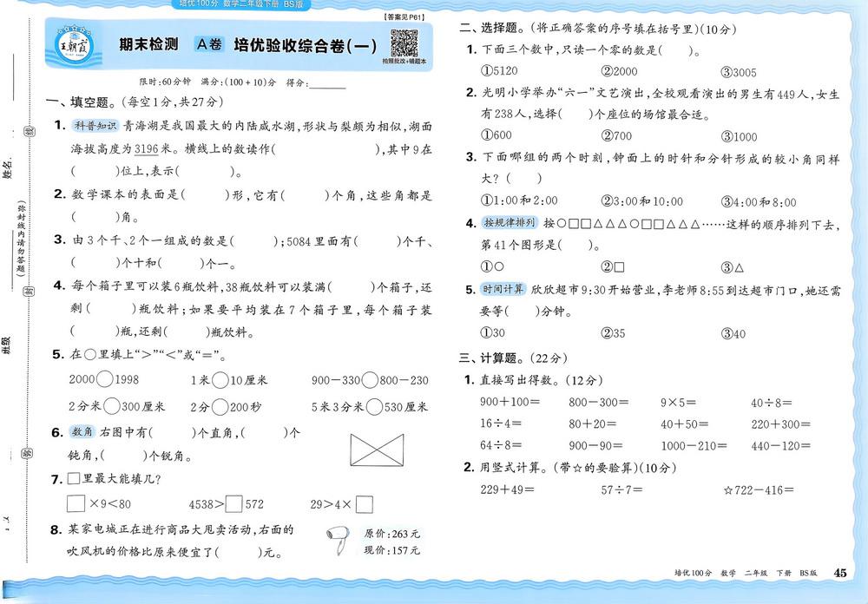Choose the square option '②□'
This screenshot has width=868, height=604.
click(613, 267)
